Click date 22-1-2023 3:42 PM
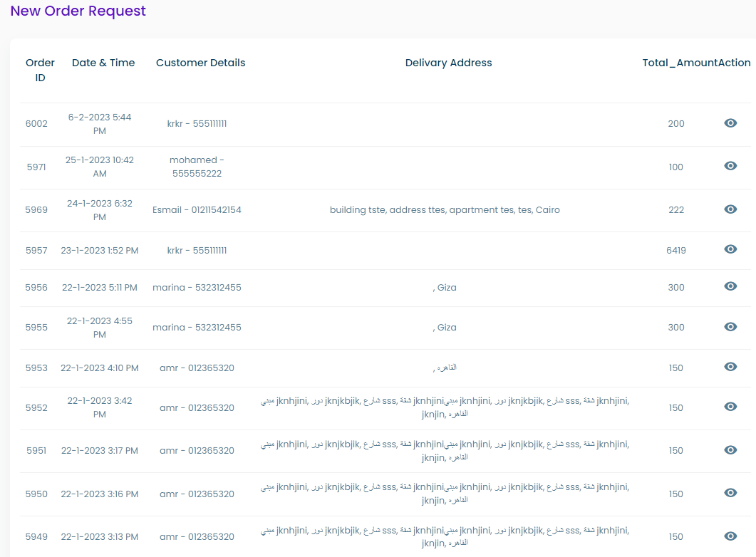 100,407
